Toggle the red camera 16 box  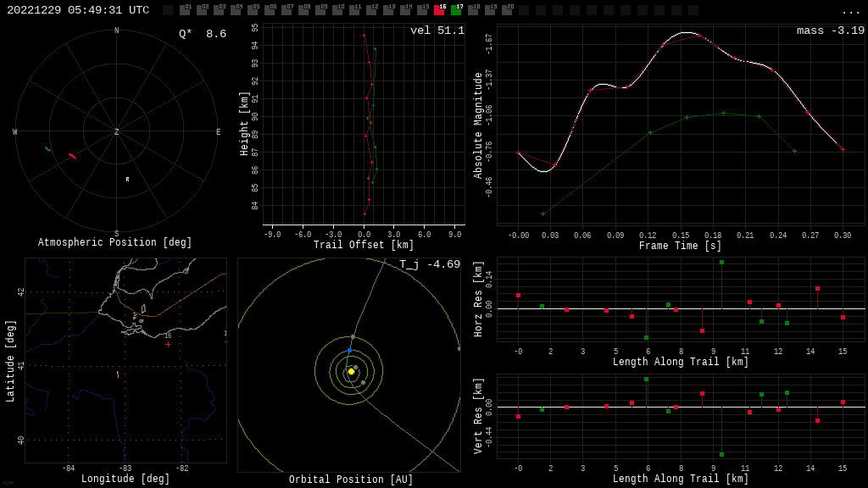pos(439,10)
